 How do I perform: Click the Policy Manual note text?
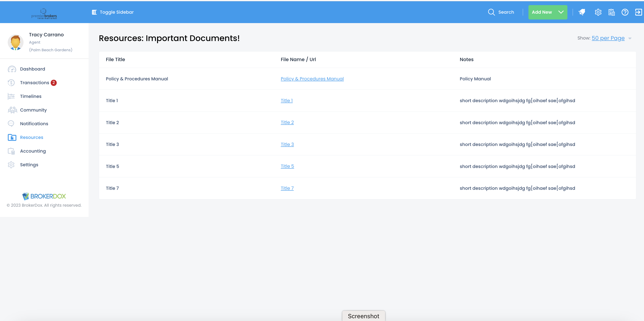click(x=475, y=79)
